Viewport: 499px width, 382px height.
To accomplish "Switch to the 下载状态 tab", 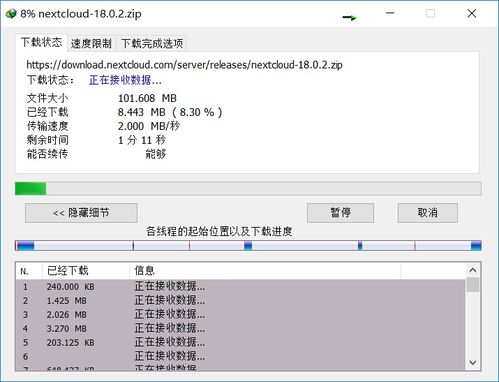I will 41,43.
